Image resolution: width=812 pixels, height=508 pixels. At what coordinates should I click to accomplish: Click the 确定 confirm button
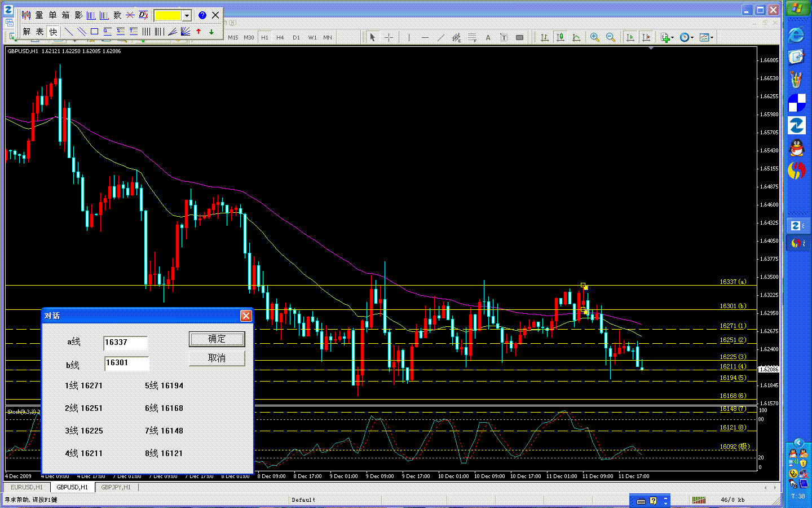217,339
